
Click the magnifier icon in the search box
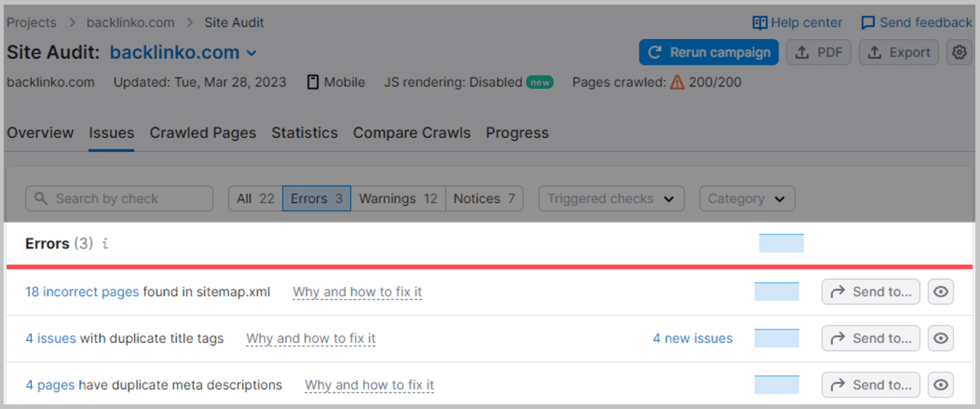pos(41,198)
